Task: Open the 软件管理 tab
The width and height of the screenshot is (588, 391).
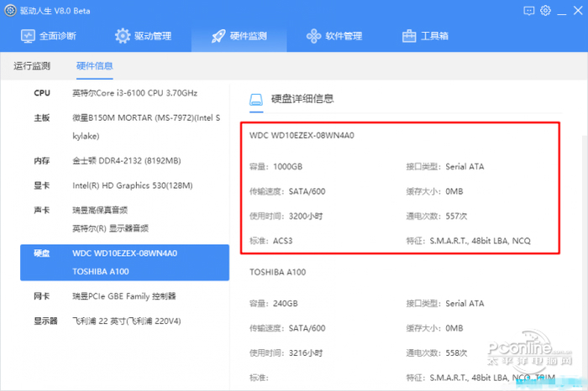Action: [334, 36]
